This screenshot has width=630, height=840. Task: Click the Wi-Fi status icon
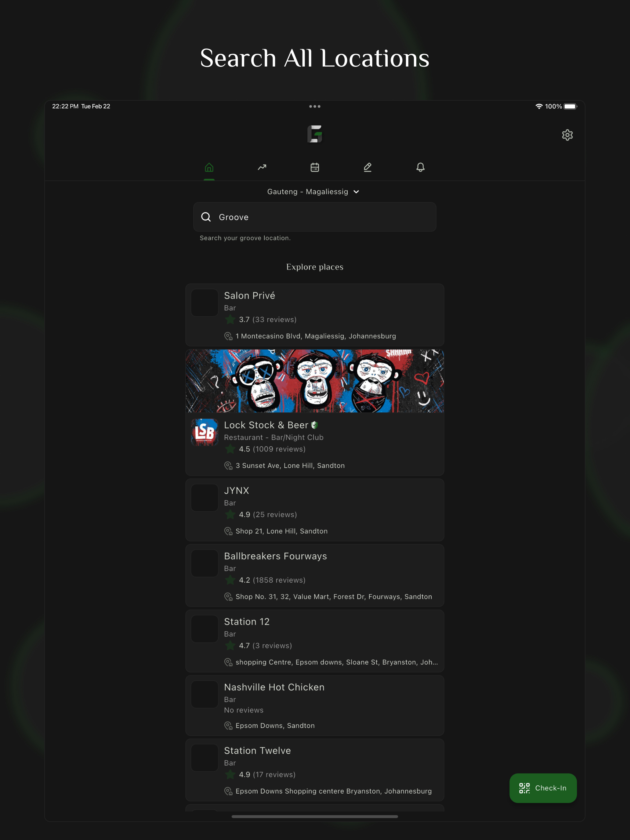click(x=539, y=106)
